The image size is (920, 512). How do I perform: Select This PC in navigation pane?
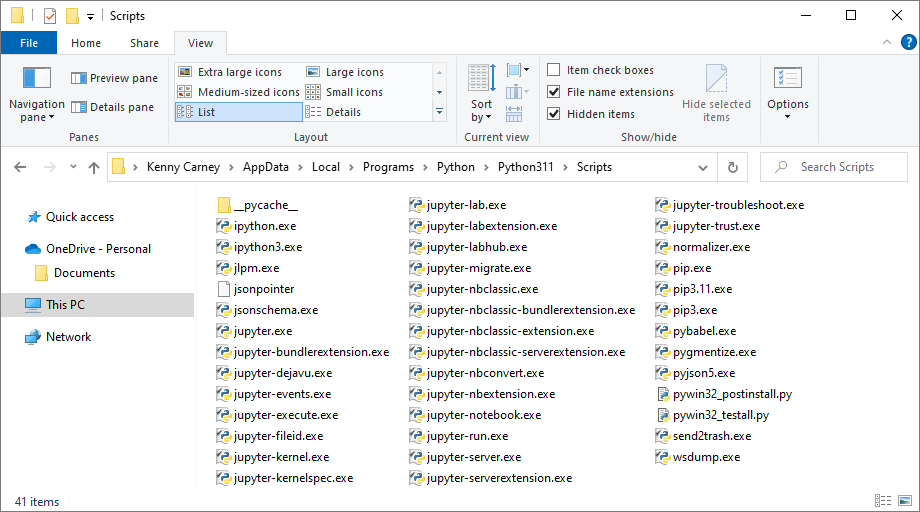[x=66, y=305]
